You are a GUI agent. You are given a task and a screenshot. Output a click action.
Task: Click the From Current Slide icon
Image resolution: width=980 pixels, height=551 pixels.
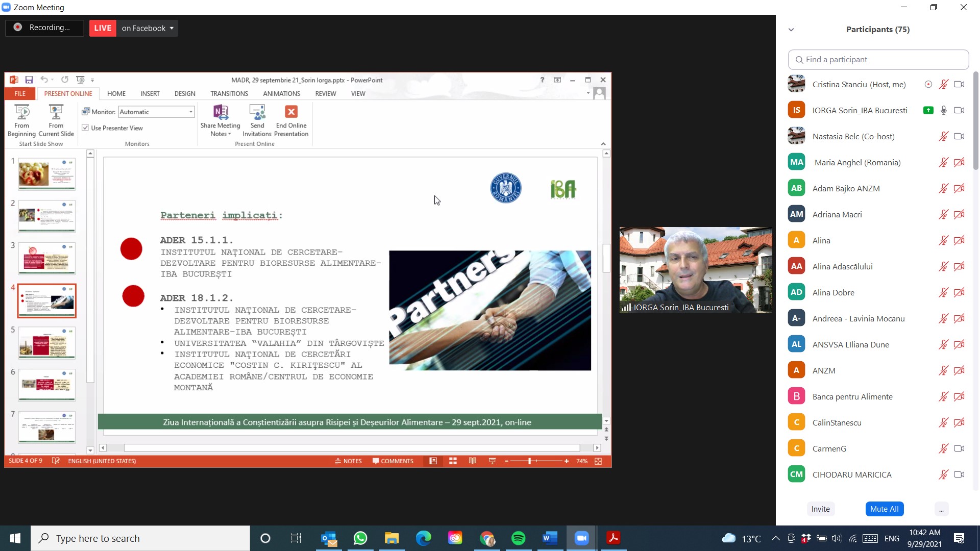56,112
